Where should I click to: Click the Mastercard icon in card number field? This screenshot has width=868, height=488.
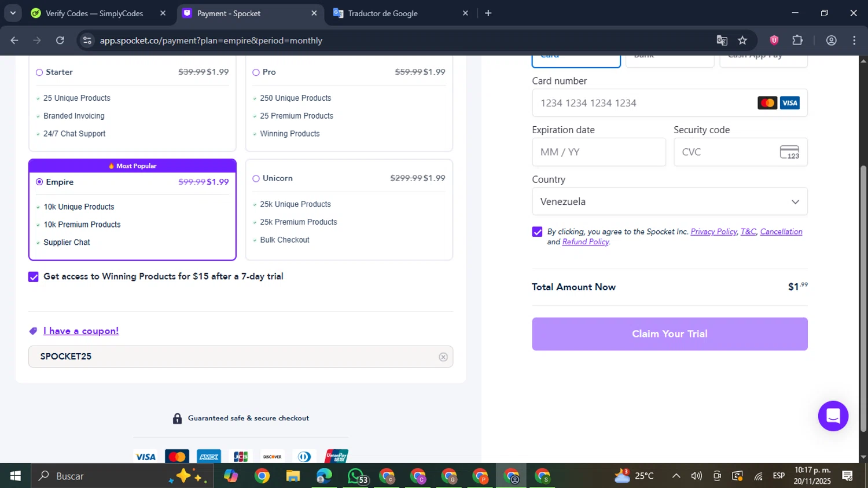coord(767,103)
